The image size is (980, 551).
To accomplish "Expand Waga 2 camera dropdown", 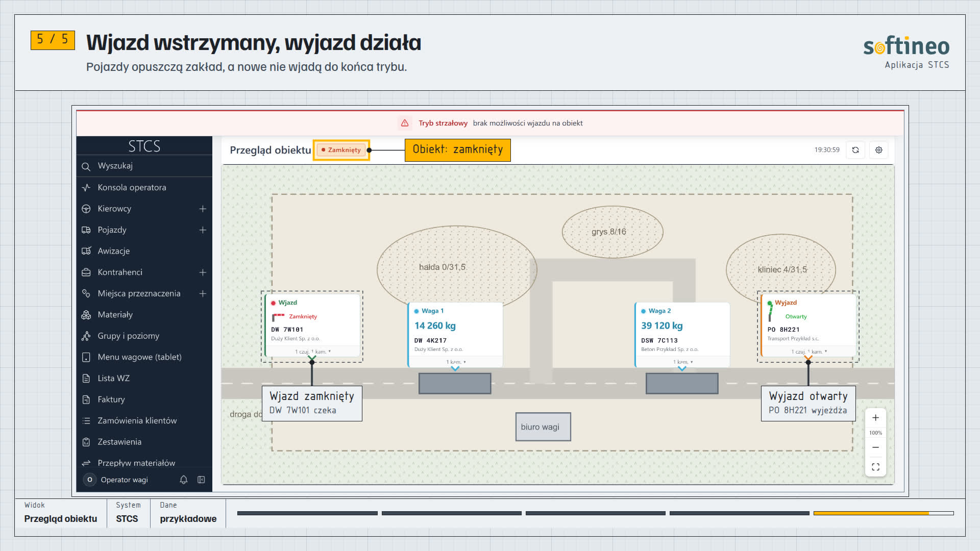I will pyautogui.click(x=683, y=362).
